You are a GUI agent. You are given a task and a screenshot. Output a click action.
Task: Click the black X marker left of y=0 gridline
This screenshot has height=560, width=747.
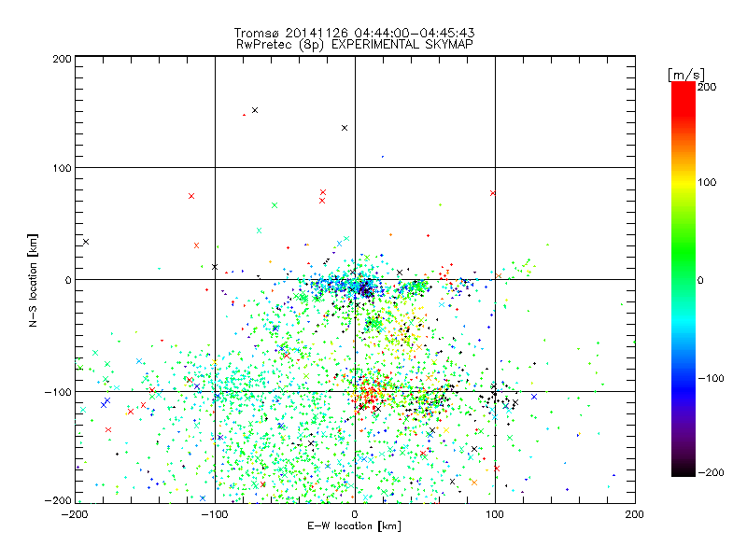tap(86, 242)
